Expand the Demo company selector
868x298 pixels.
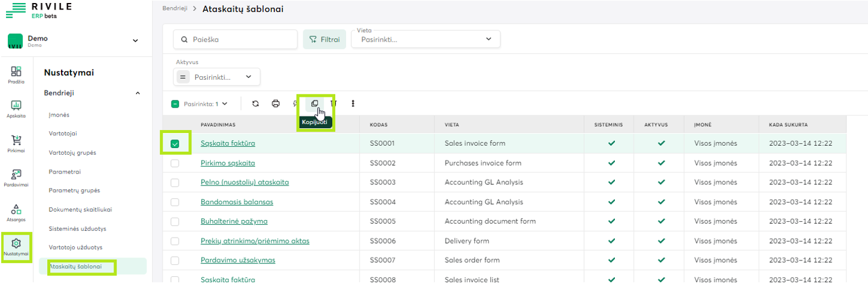click(x=135, y=40)
